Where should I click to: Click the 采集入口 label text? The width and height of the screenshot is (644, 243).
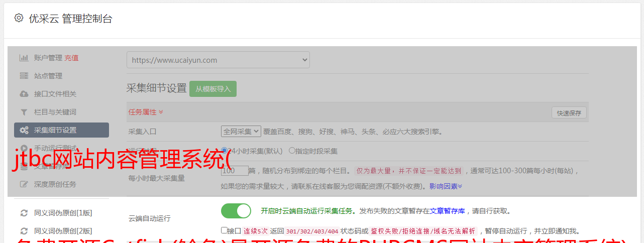click(x=143, y=132)
